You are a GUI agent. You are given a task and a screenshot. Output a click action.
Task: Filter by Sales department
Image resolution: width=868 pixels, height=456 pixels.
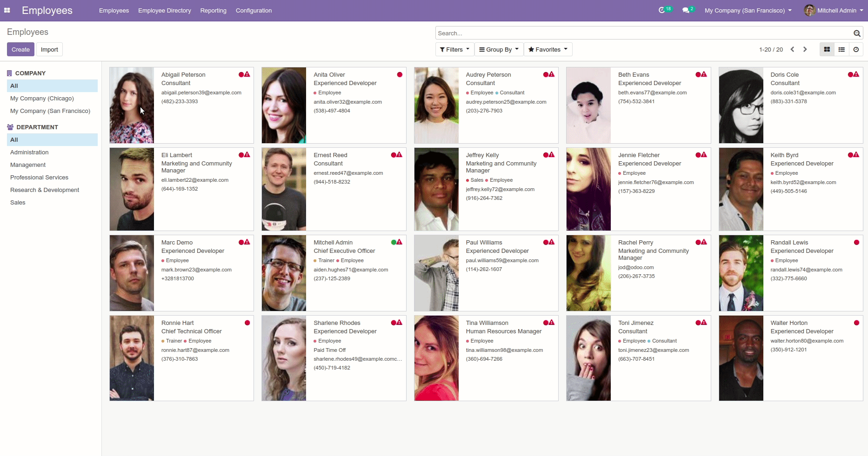point(52,202)
